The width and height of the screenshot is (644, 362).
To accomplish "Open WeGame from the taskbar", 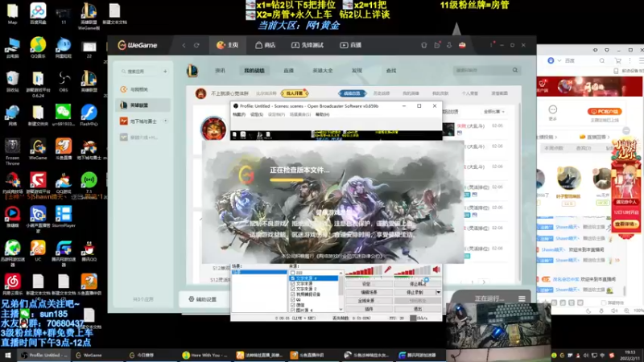I will tap(89, 355).
